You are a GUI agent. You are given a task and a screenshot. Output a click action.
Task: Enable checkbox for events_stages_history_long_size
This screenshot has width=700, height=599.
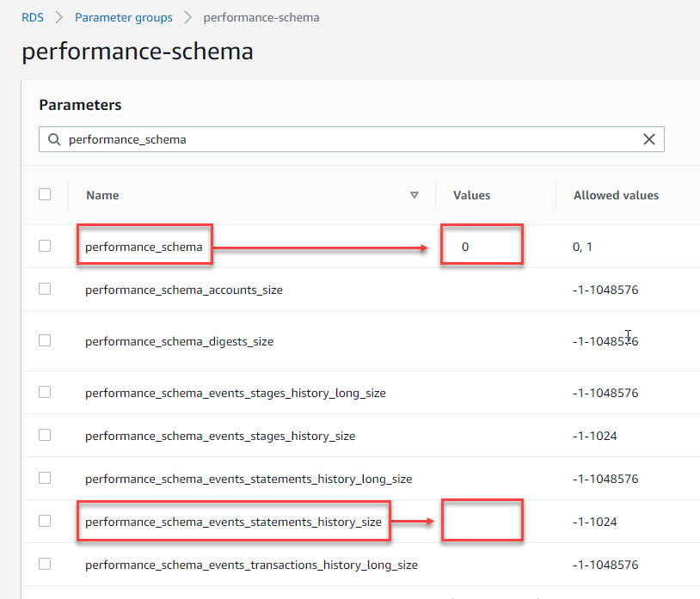tap(45, 392)
